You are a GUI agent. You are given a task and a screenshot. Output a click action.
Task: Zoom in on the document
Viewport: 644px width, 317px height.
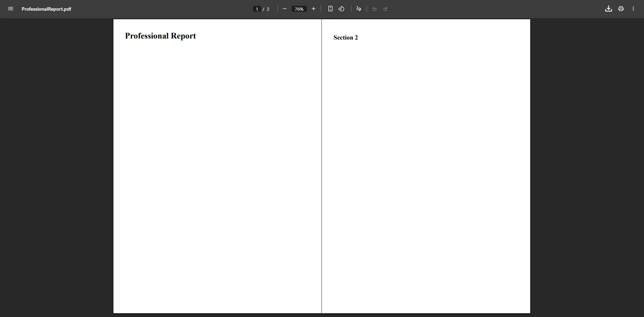tap(313, 9)
